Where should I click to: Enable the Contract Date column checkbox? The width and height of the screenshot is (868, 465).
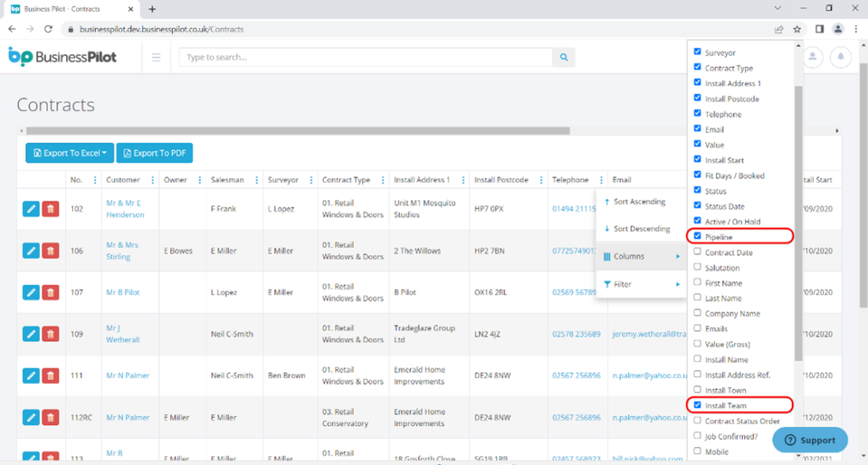pos(698,252)
